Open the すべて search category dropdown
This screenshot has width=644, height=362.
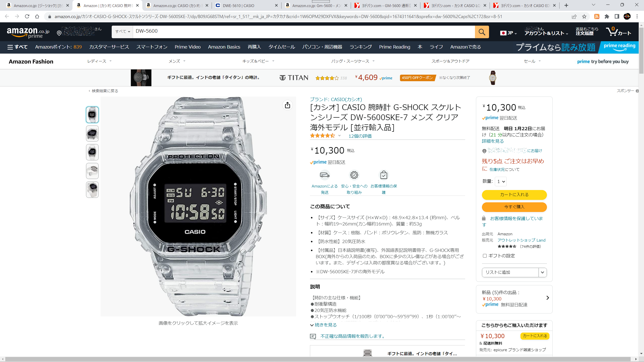click(123, 32)
